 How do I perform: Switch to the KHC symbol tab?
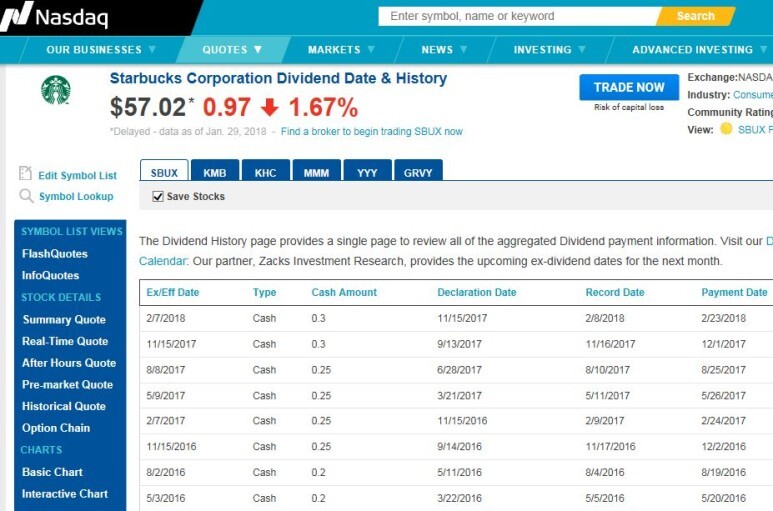click(266, 171)
